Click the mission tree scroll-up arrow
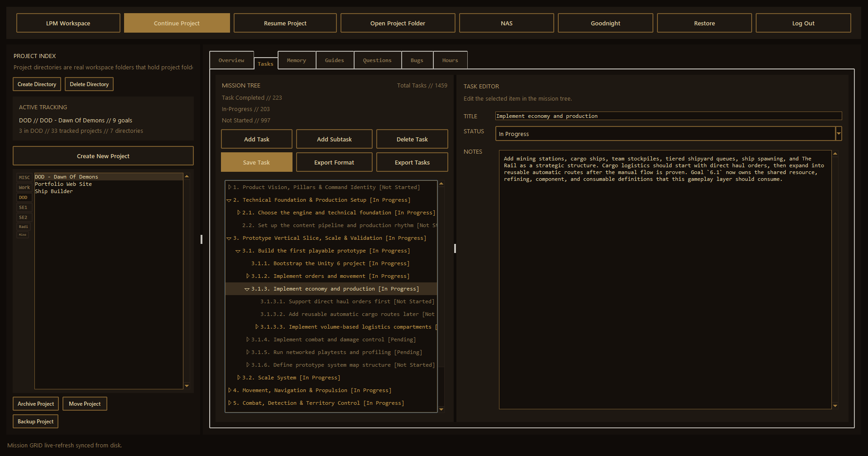 tap(441, 184)
